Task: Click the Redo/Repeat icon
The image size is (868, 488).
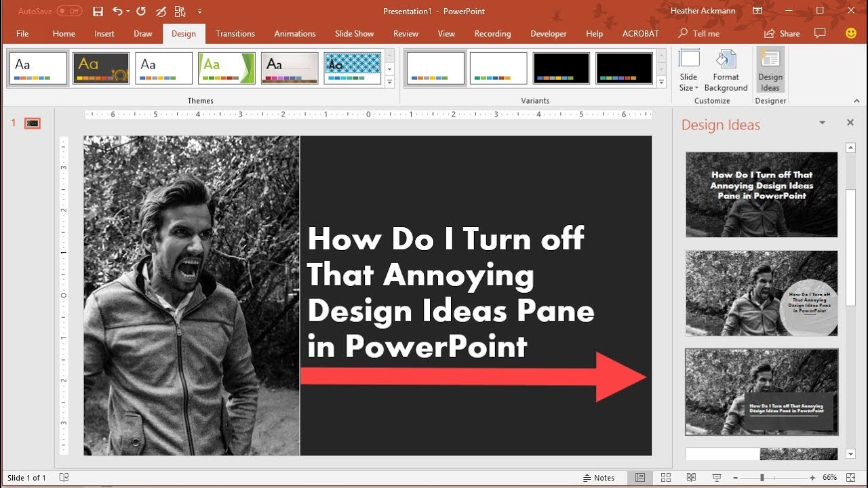Action: pos(141,12)
